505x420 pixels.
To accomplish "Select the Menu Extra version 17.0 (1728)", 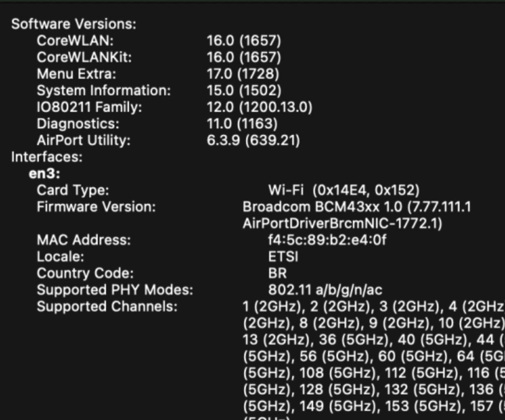I will click(243, 74).
